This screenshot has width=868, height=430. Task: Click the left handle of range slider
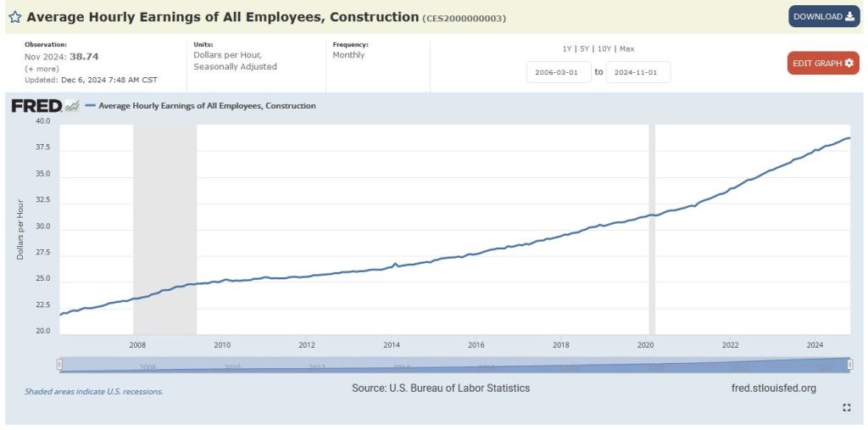(59, 365)
